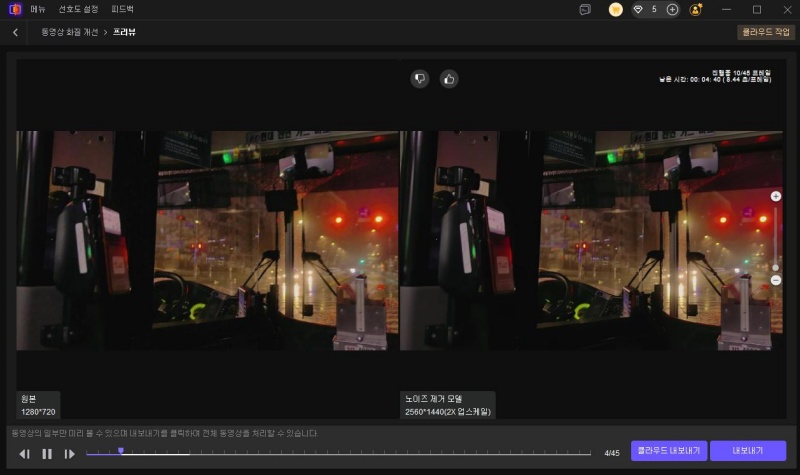Click the thumbs up feedback icon
The image size is (800, 475).
(x=449, y=79)
